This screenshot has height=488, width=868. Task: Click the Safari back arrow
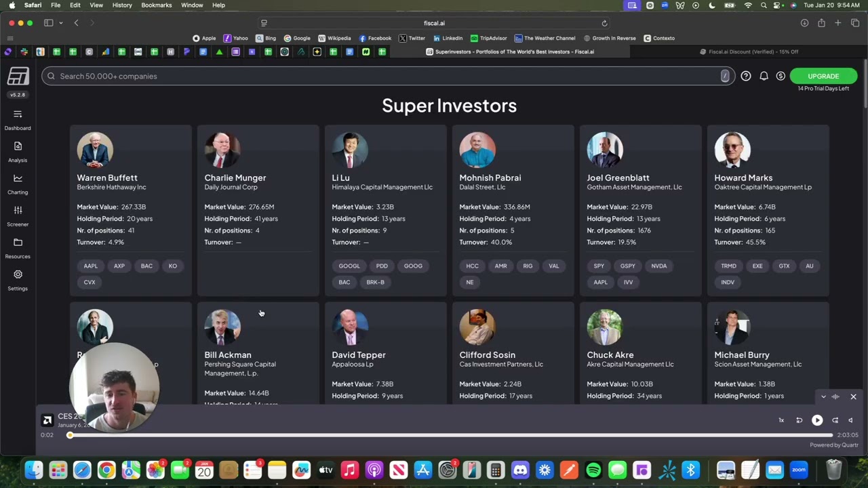76,23
